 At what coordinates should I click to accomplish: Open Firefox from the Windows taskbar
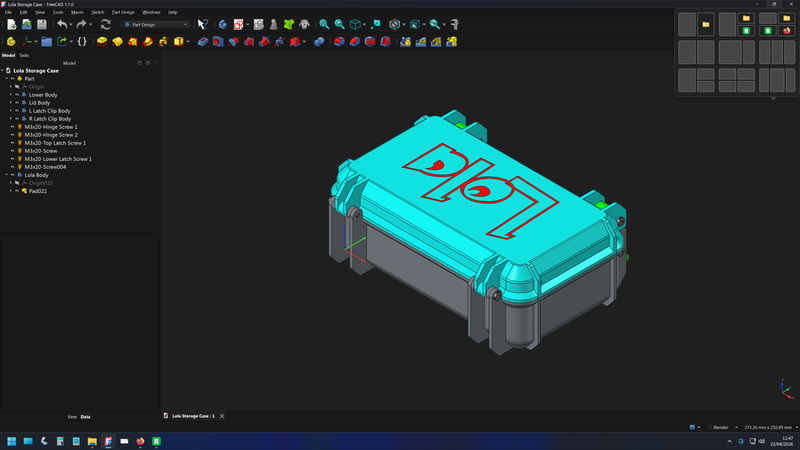140,440
